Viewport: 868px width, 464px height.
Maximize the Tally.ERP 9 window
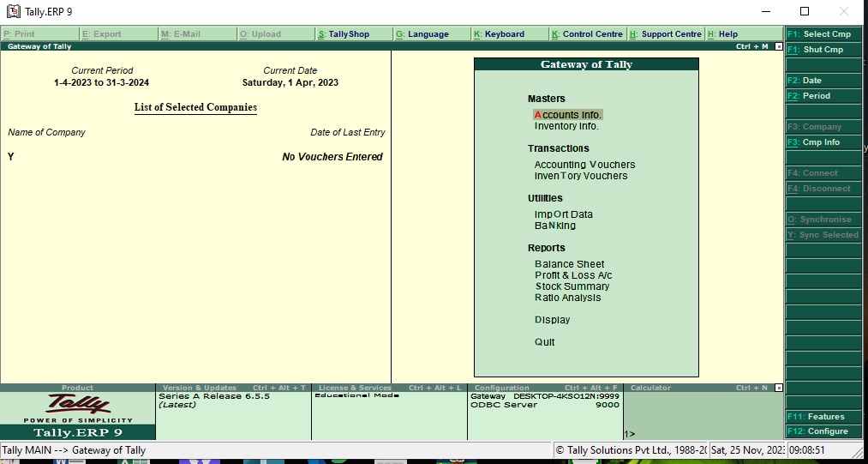[805, 11]
